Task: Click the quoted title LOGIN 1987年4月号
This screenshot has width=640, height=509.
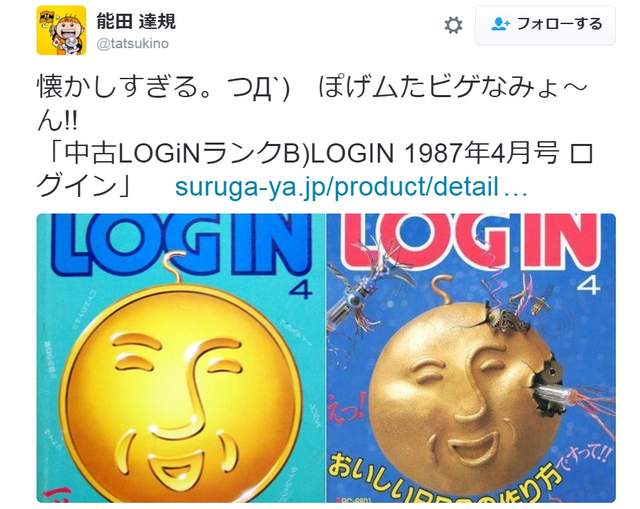Action: point(436,154)
